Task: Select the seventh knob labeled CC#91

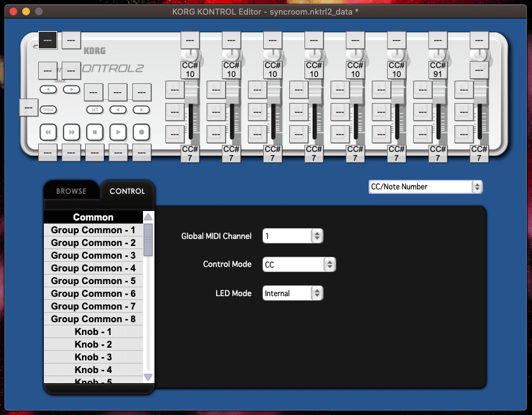Action: coord(438,69)
